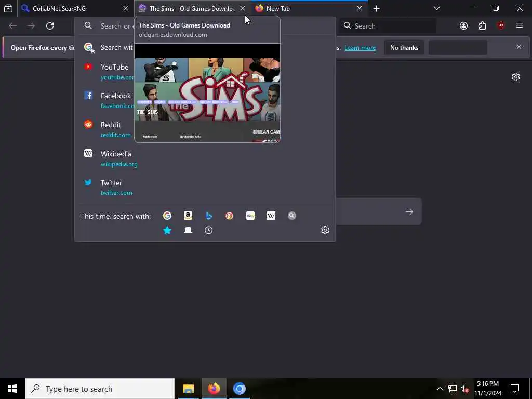Open Twitter suggestion
This screenshot has height=399, width=532.
tap(205, 188)
